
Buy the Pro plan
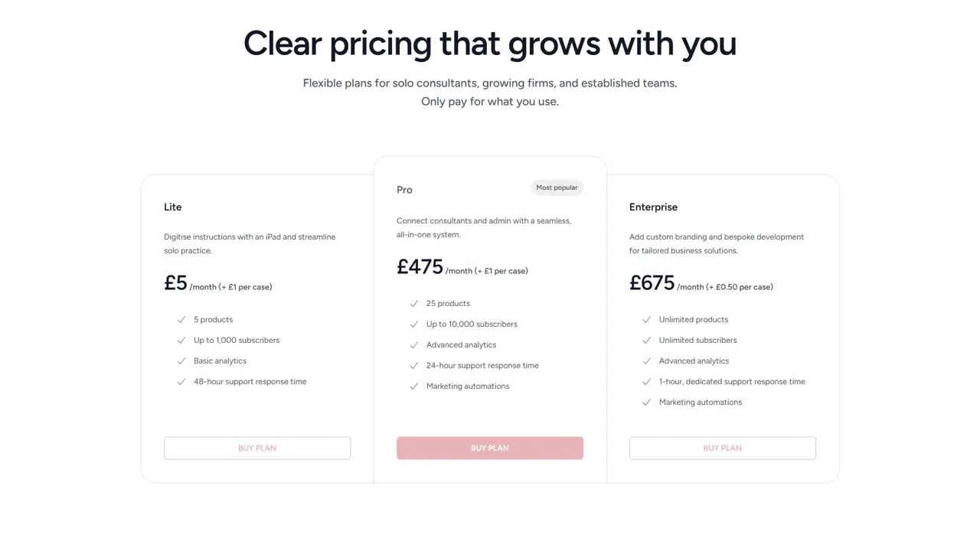[x=490, y=449]
